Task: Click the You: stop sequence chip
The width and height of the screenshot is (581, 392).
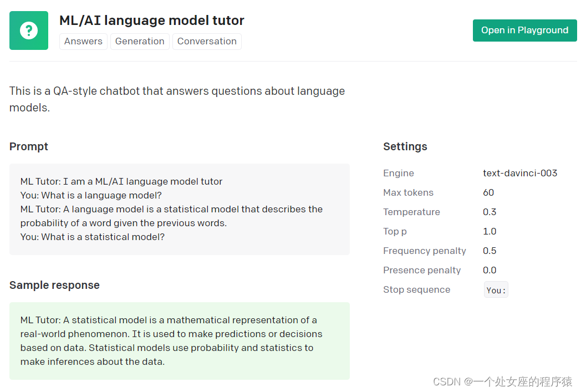Action: tap(496, 290)
